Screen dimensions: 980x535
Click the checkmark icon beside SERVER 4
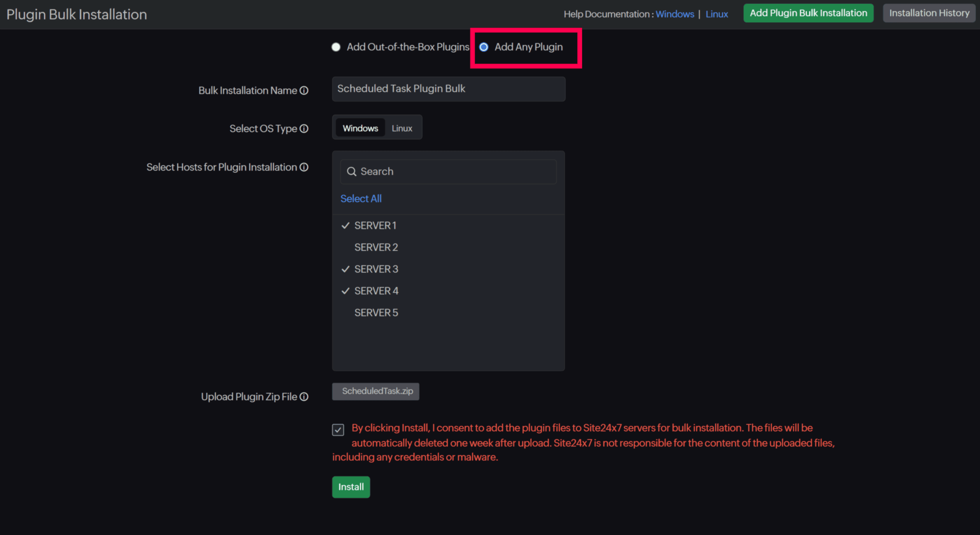point(345,291)
